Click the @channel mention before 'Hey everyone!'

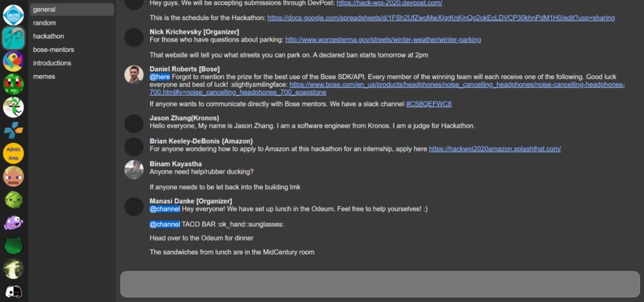coord(165,209)
